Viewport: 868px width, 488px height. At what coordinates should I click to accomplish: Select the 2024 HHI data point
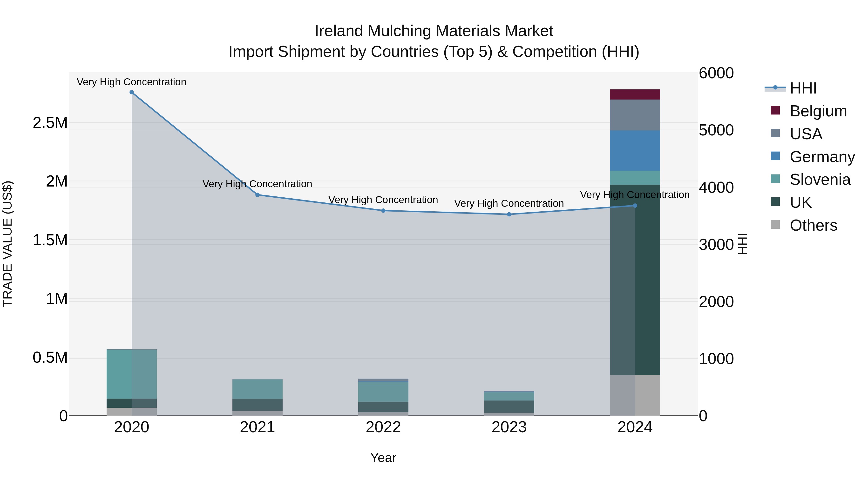tap(635, 205)
